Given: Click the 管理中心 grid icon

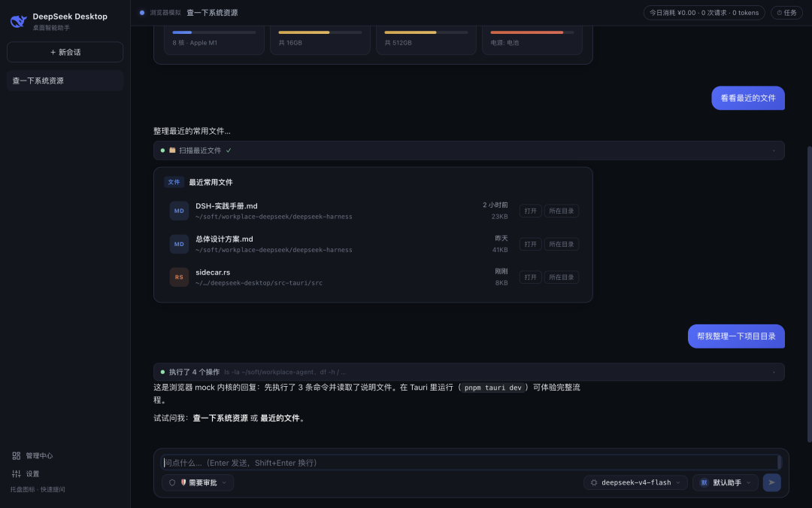Looking at the screenshot, I should (17, 455).
